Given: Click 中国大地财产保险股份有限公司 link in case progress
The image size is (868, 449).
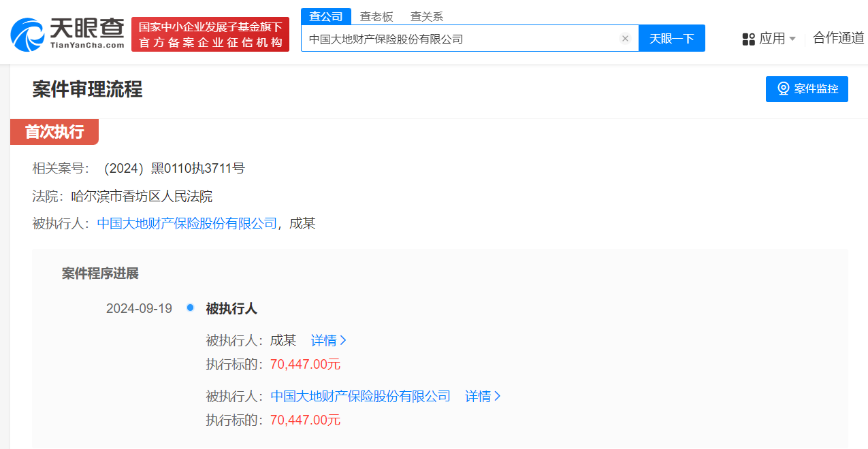Looking at the screenshot, I should point(361,396).
